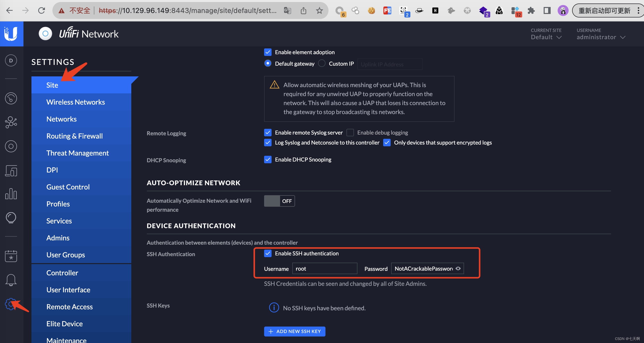Open the Devices target icon
The image size is (644, 343).
click(11, 146)
